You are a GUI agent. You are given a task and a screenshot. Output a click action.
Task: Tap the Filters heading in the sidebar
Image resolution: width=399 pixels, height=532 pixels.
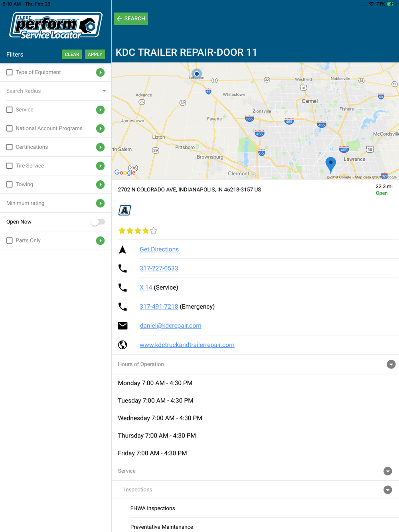(15, 55)
